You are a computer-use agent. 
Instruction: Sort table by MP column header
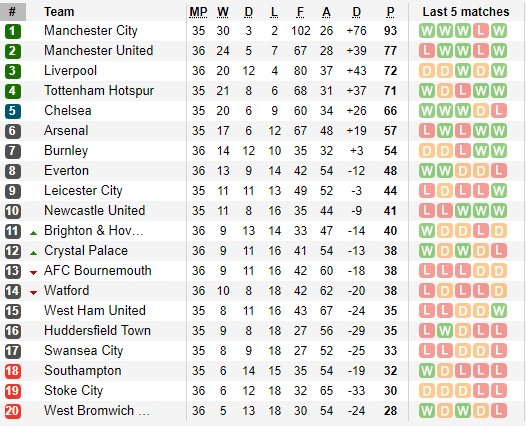point(198,12)
